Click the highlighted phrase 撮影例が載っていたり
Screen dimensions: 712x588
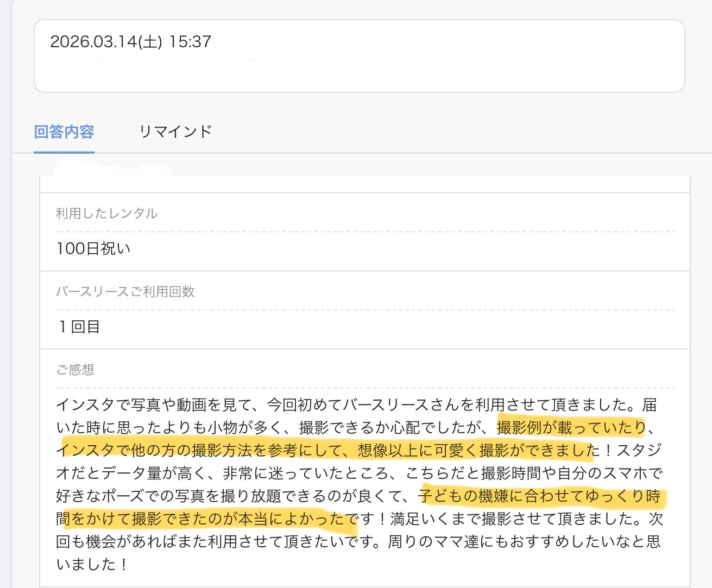(x=571, y=428)
